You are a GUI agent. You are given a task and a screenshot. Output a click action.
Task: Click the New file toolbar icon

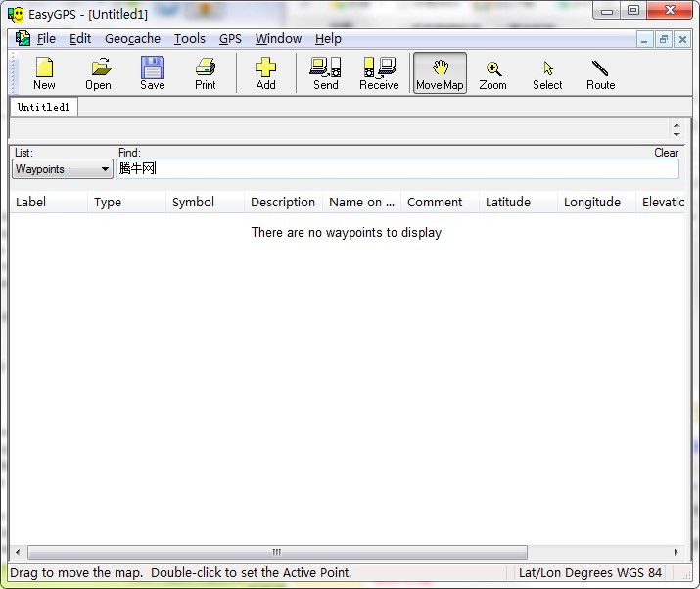point(44,73)
